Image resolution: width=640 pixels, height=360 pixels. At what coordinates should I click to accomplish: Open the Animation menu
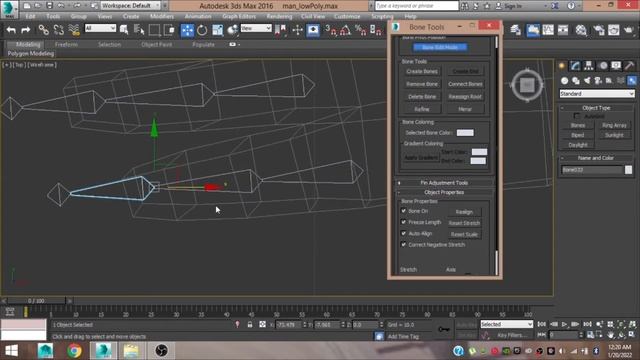[198, 16]
